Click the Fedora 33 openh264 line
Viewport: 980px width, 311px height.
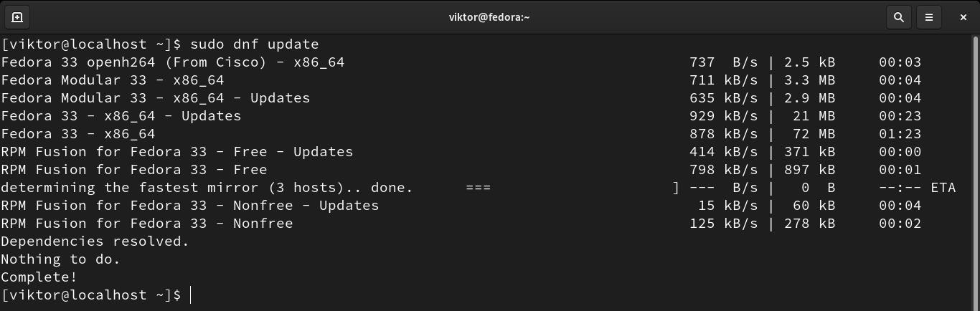point(173,62)
